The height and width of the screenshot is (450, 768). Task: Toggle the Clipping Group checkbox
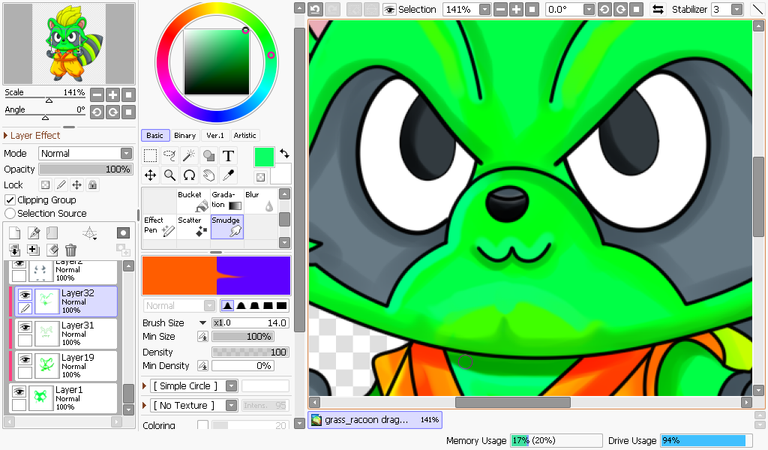10,200
